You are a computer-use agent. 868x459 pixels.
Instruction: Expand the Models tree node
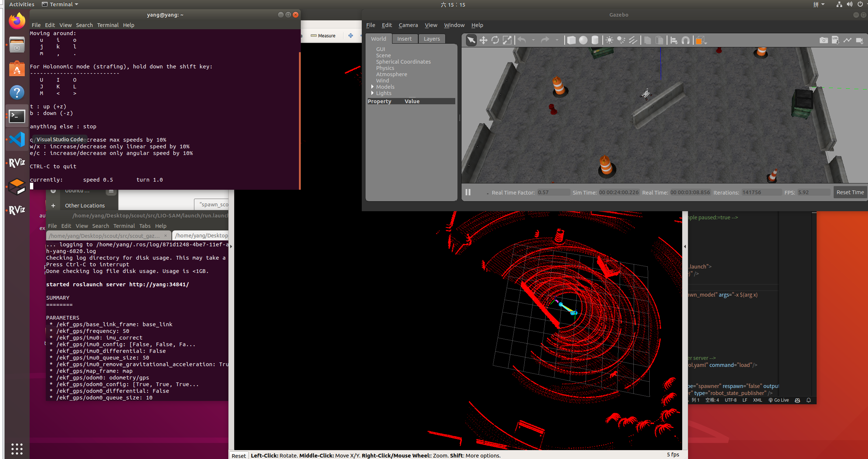[372, 87]
